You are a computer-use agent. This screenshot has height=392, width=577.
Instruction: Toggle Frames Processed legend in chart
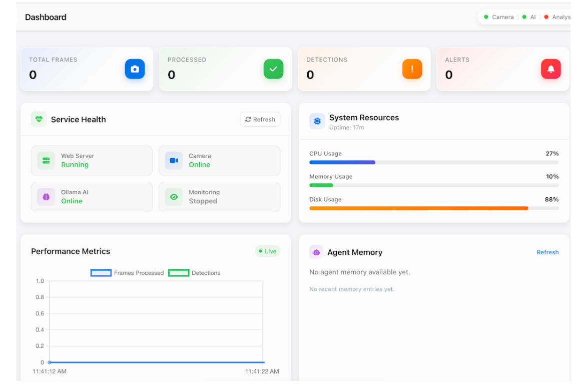pos(127,273)
